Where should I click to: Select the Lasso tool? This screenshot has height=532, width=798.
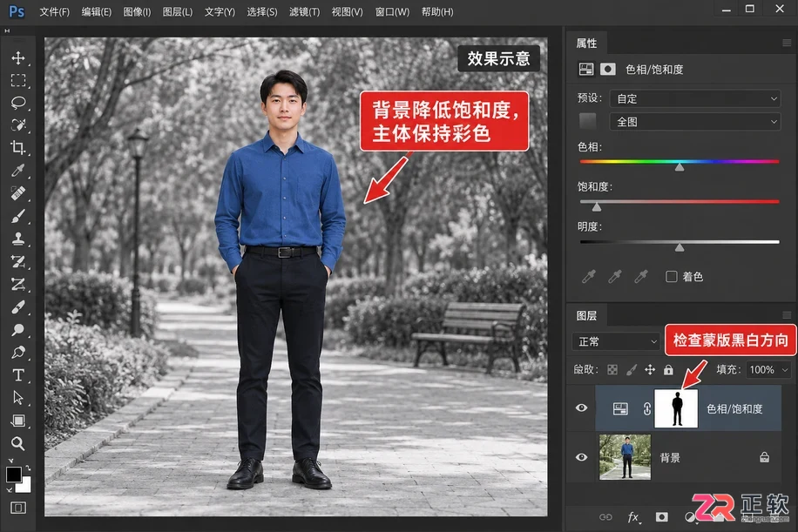click(18, 102)
